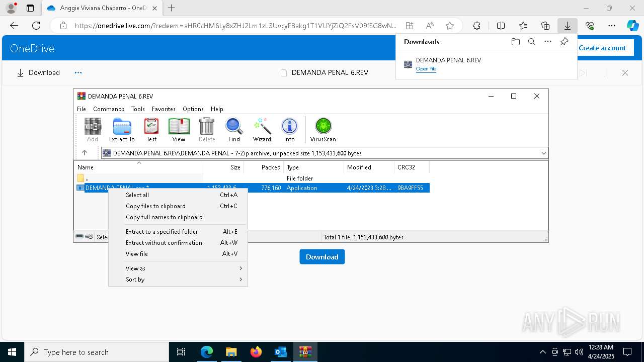This screenshot has height=362, width=644.
Task: Sort by the CRC32 column header
Action: (412, 167)
